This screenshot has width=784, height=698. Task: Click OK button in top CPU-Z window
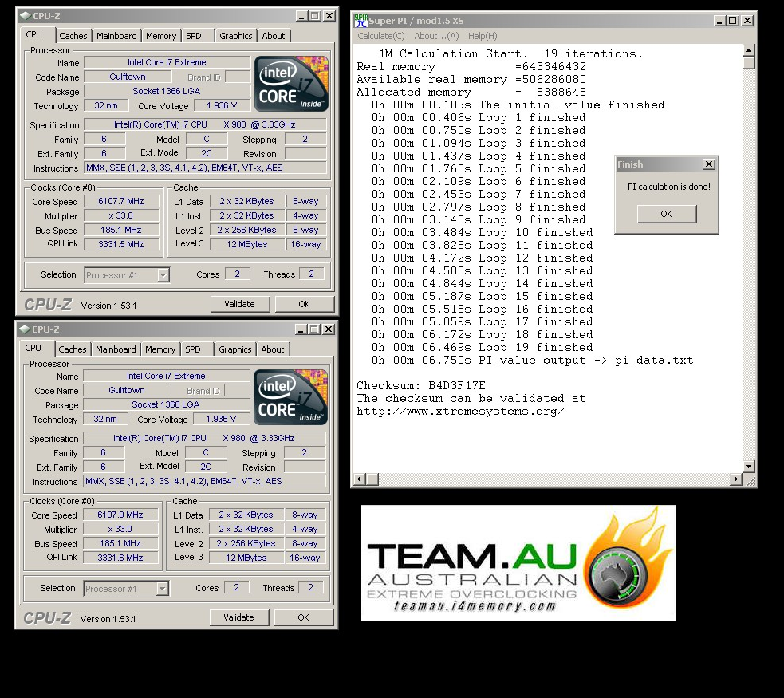click(x=304, y=304)
